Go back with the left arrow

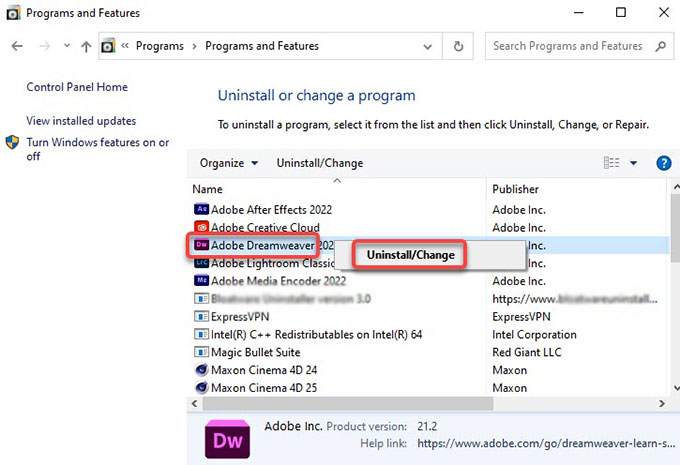[x=17, y=46]
